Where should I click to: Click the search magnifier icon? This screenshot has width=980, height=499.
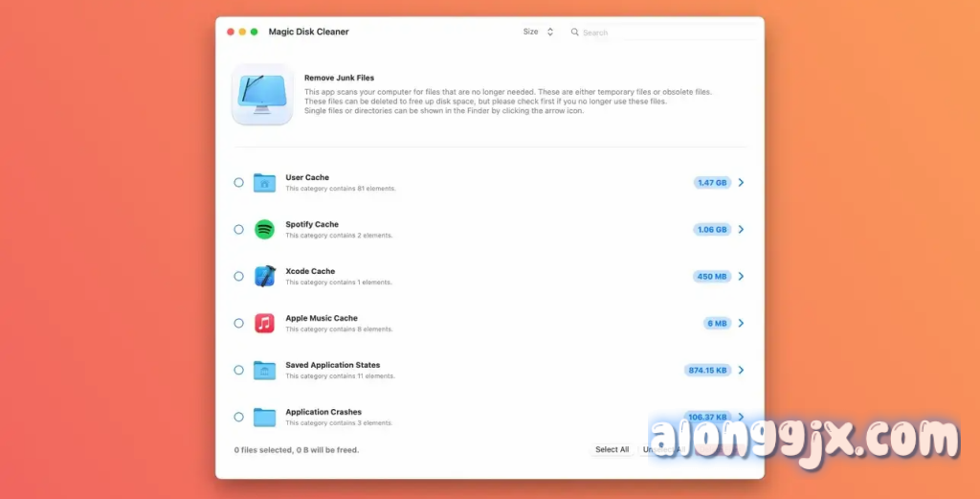pos(575,33)
